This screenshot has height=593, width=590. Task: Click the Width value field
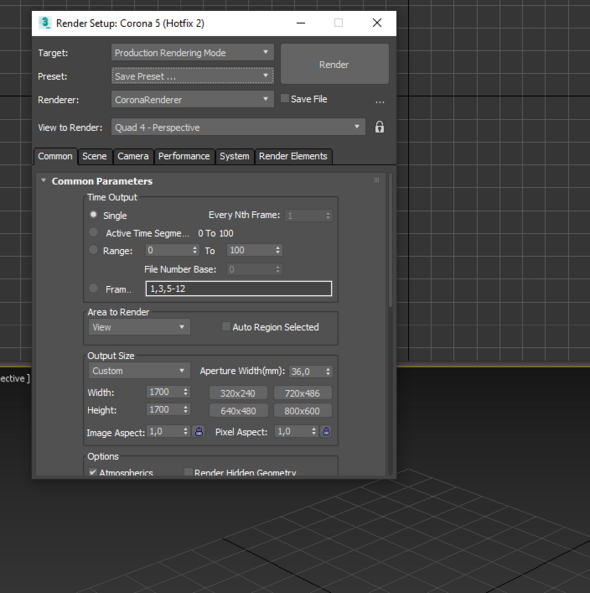coord(165,392)
